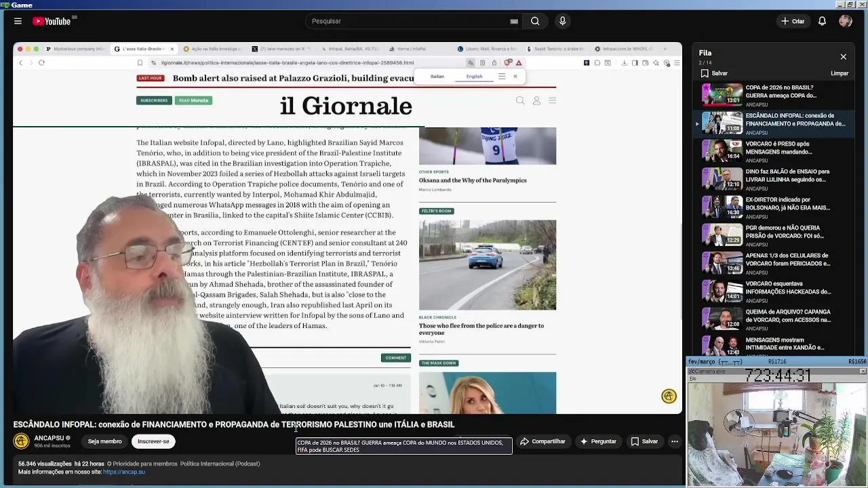Image resolution: width=868 pixels, height=488 pixels.
Task: Click Inscrever-se subscribe button
Action: click(153, 441)
